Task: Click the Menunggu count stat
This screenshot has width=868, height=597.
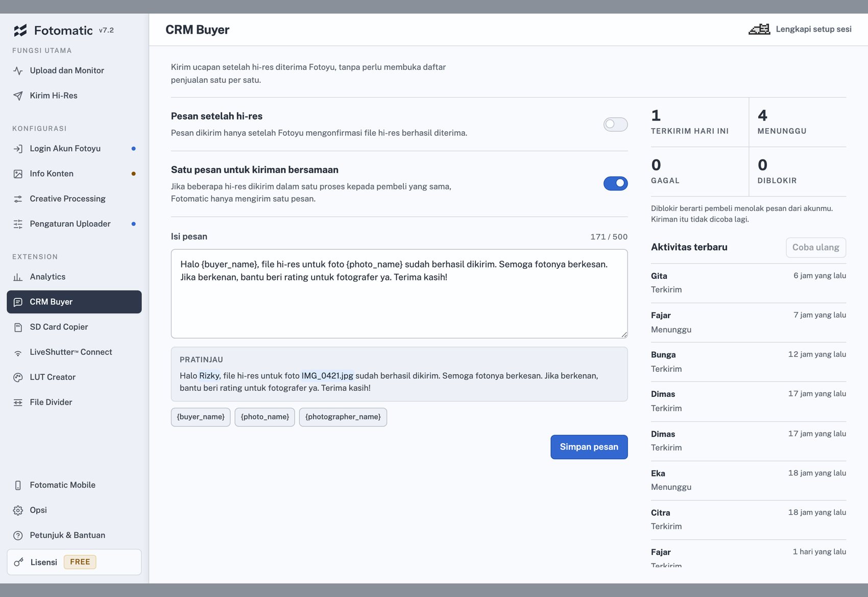Action: 798,122
